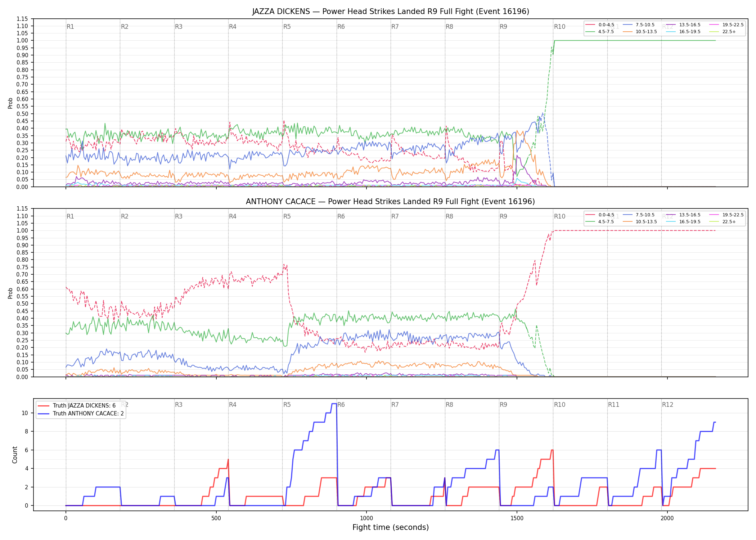Click the R5 round marker in the Dickens chart
Viewport: 756px width, 540px height.
[287, 27]
